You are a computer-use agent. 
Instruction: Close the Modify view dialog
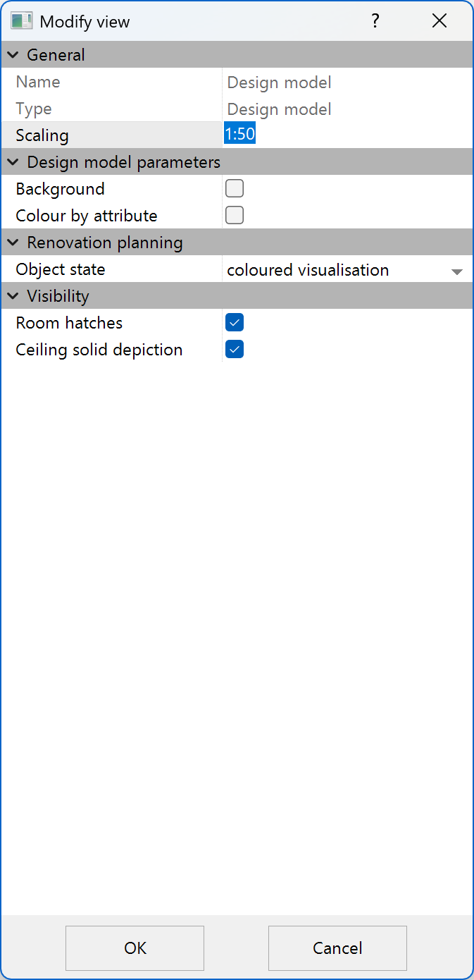pyautogui.click(x=439, y=20)
